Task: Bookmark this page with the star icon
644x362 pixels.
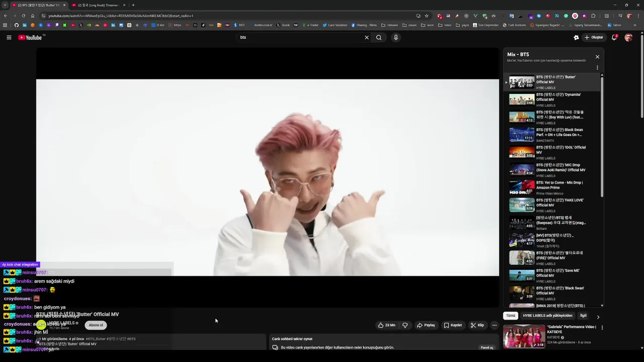Action: (x=427, y=16)
